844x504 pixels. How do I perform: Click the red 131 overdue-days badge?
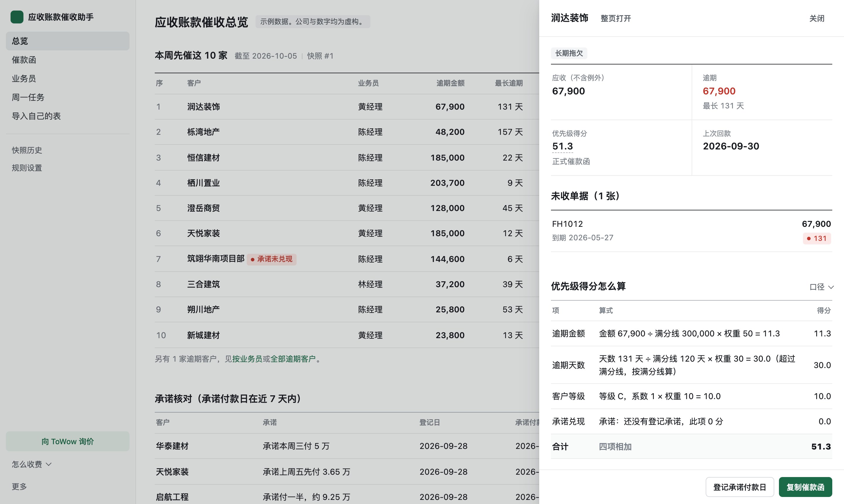pos(817,239)
